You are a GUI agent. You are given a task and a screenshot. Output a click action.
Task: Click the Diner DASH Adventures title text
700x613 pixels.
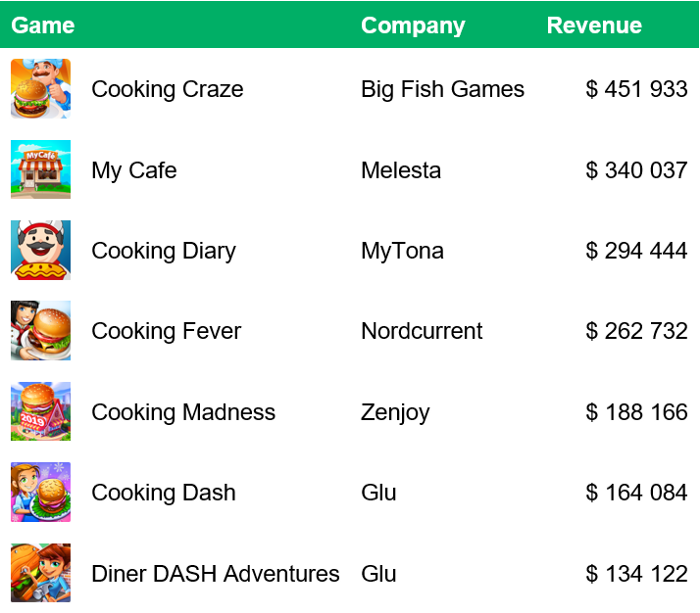coord(215,574)
